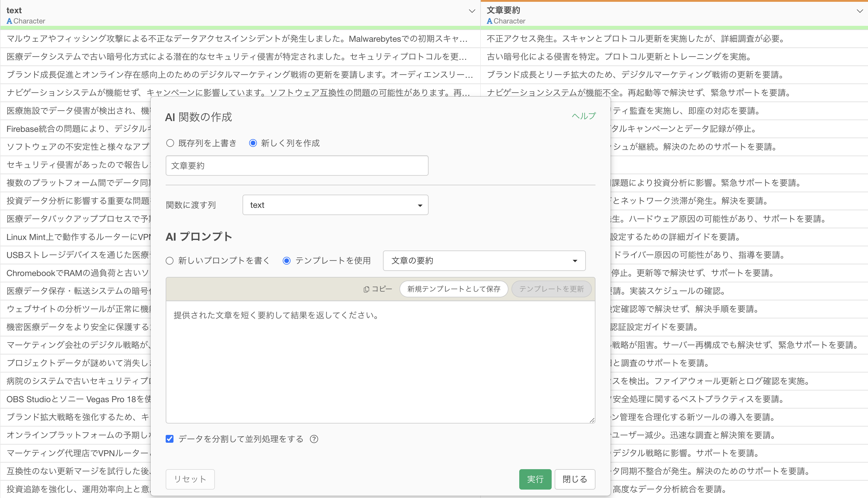Expand the 文章要約 column header menu chevron
The height and width of the screenshot is (498, 868).
pos(860,11)
